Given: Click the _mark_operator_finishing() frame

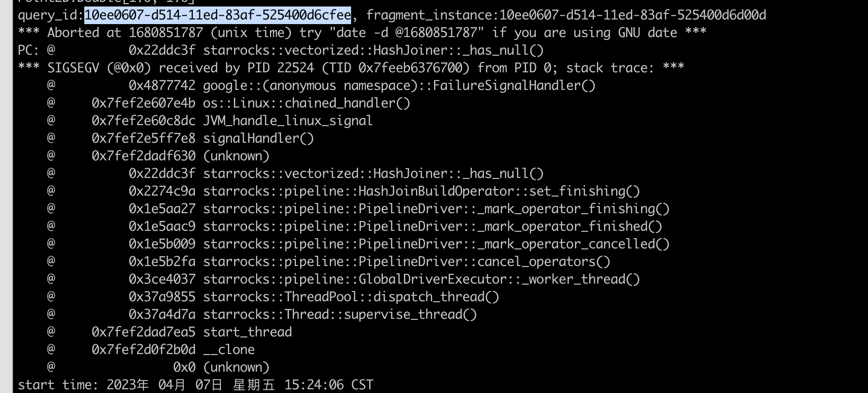Looking at the screenshot, I should point(436,209).
